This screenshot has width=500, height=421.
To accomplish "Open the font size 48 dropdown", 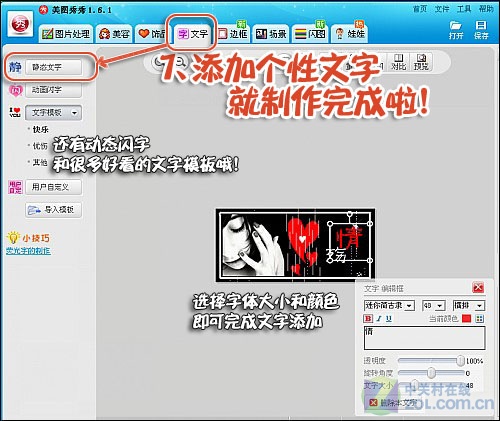I will click(433, 305).
